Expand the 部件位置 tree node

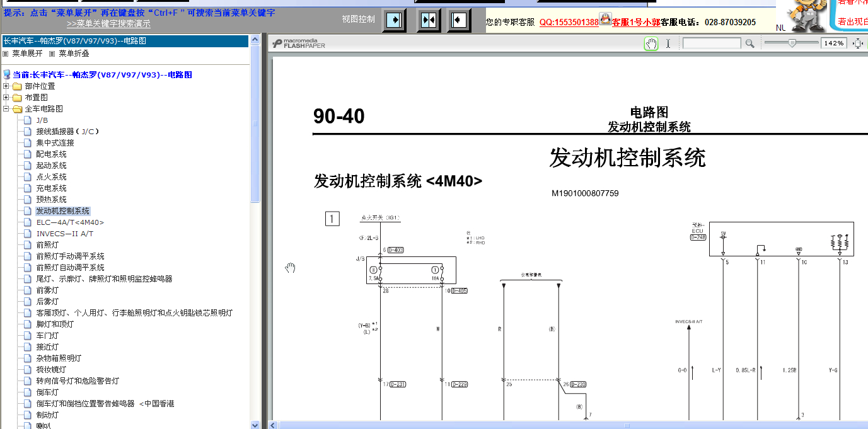(6, 86)
